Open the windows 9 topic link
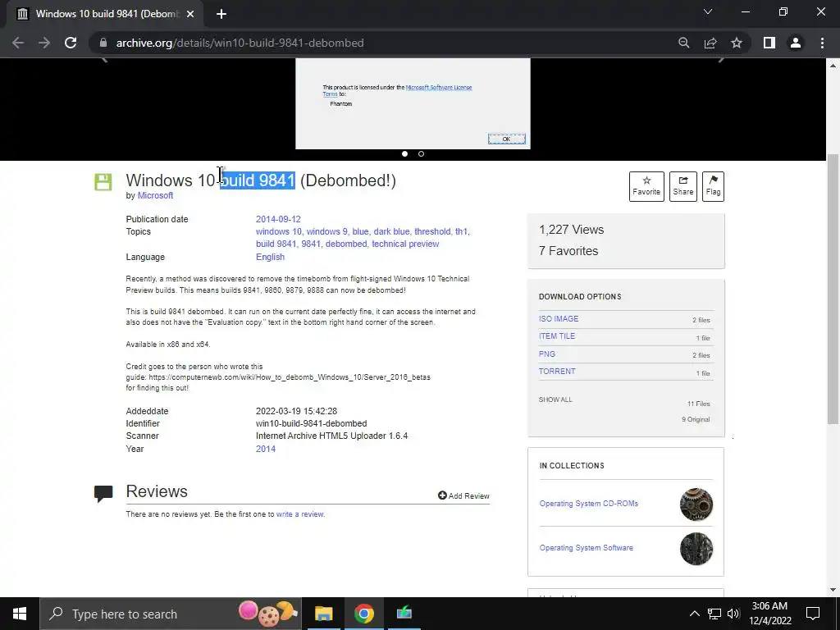The height and width of the screenshot is (630, 840). pyautogui.click(x=326, y=231)
